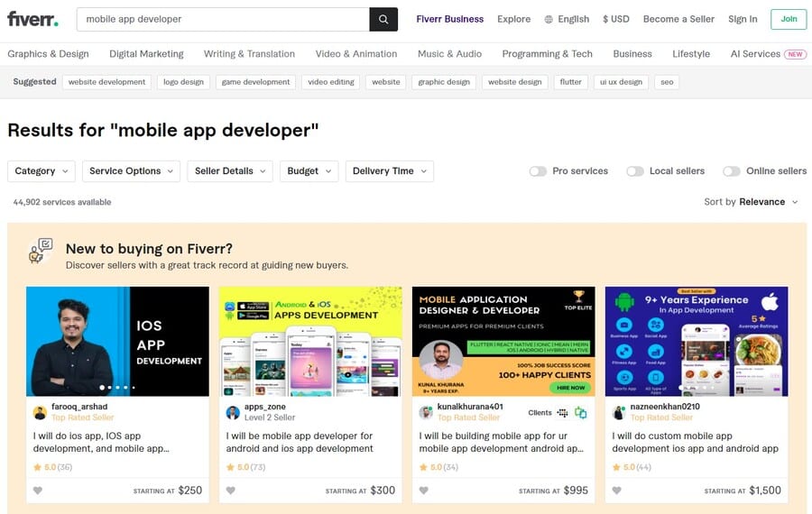Viewport: 812px width, 514px height.
Task: Select the logo design suggestion
Action: pos(183,82)
